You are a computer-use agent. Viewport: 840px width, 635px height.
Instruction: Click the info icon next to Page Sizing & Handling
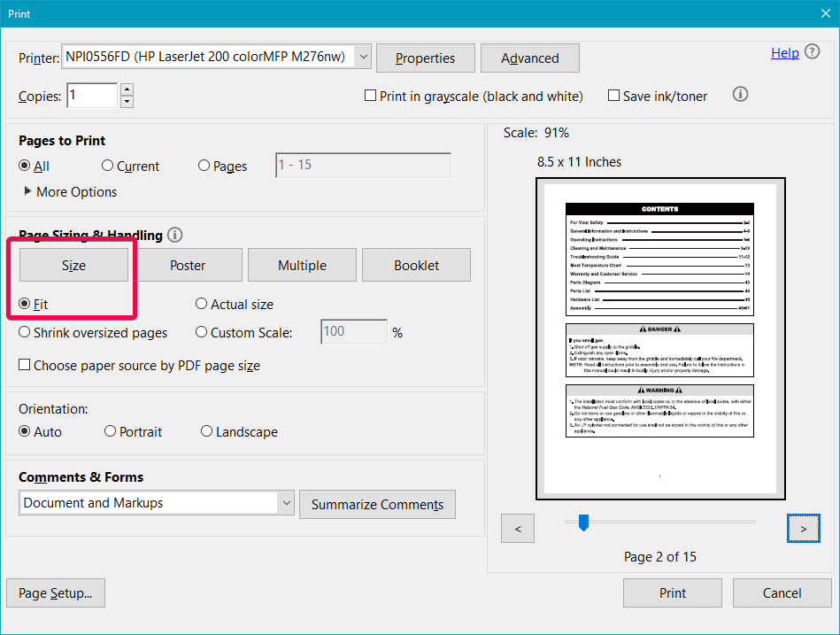coord(174,234)
